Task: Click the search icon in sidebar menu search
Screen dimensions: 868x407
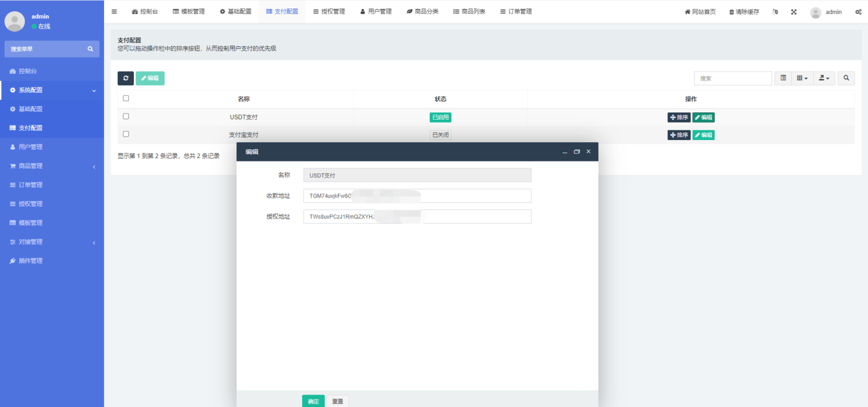Action: pyautogui.click(x=90, y=49)
